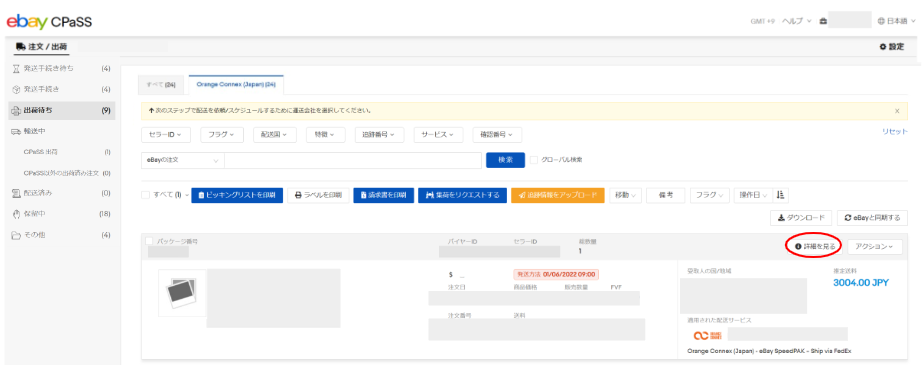The image size is (922, 365).
Task: Click inside the order search text field
Action: pyautogui.click(x=353, y=160)
